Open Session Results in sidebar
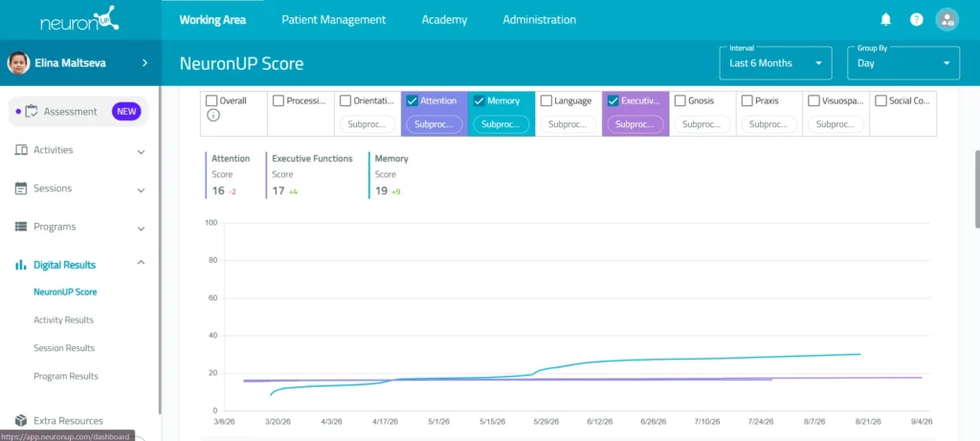 [x=64, y=348]
